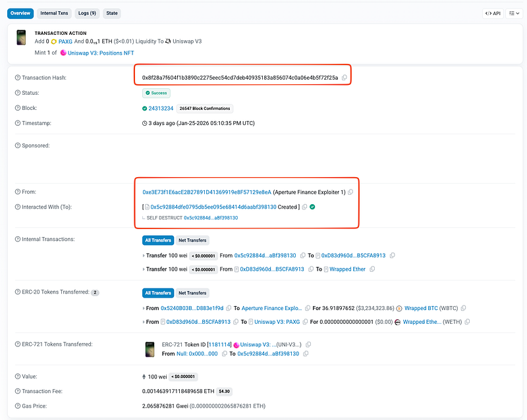Copy the From address (Aperture Finance Exploiter 1)

[x=350, y=192]
